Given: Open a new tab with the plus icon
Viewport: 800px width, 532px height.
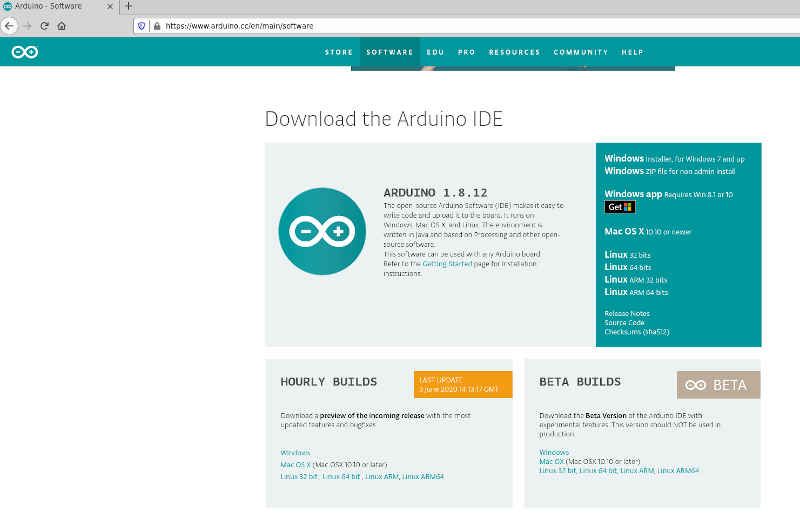Looking at the screenshot, I should pyautogui.click(x=129, y=6).
